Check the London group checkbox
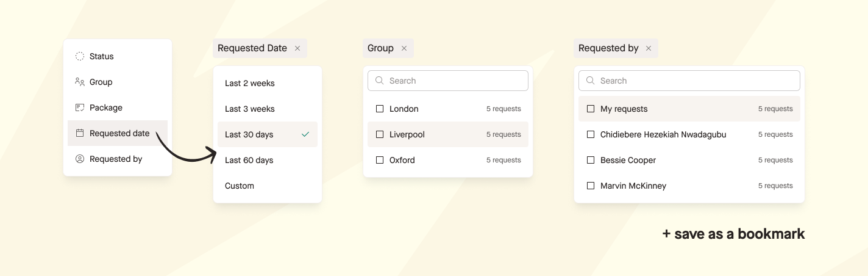The image size is (868, 276). click(x=380, y=109)
